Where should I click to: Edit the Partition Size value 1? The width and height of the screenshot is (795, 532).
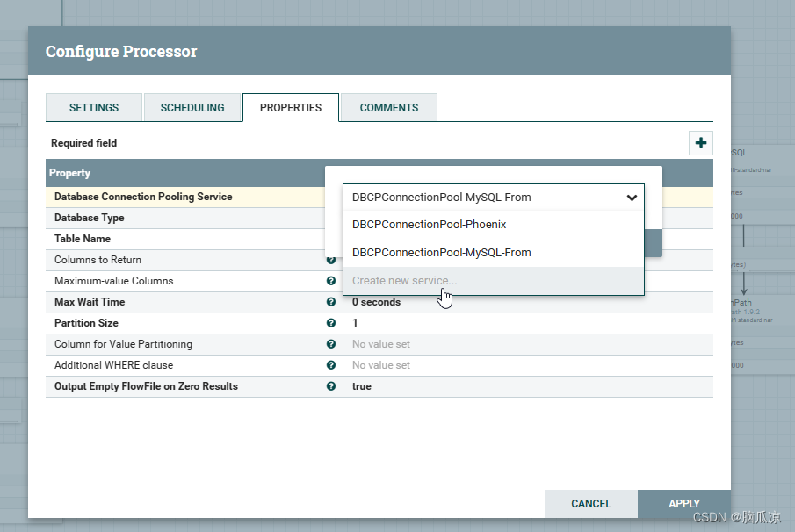[x=491, y=323]
